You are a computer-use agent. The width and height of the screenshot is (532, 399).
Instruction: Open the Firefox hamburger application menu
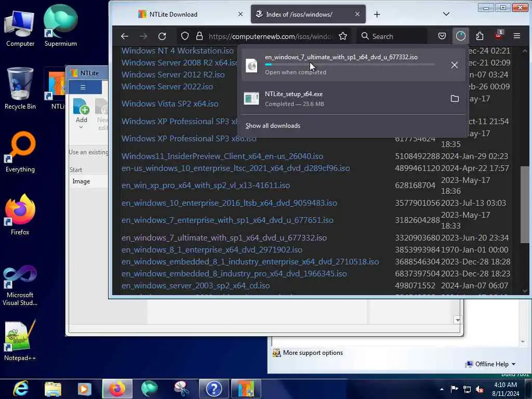(x=517, y=36)
